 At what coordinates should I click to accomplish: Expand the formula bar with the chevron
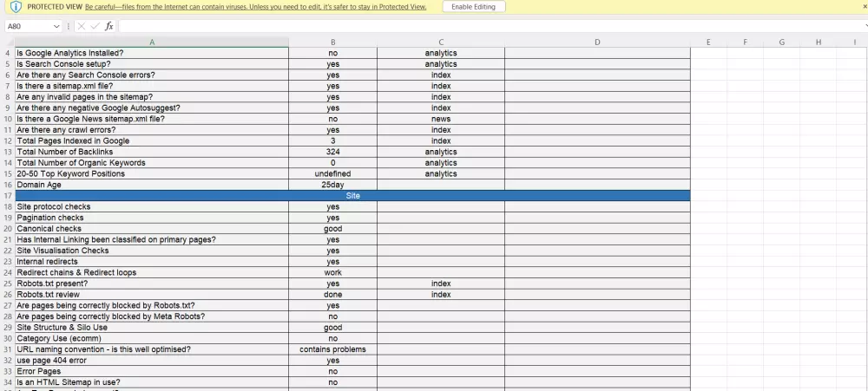[865, 26]
